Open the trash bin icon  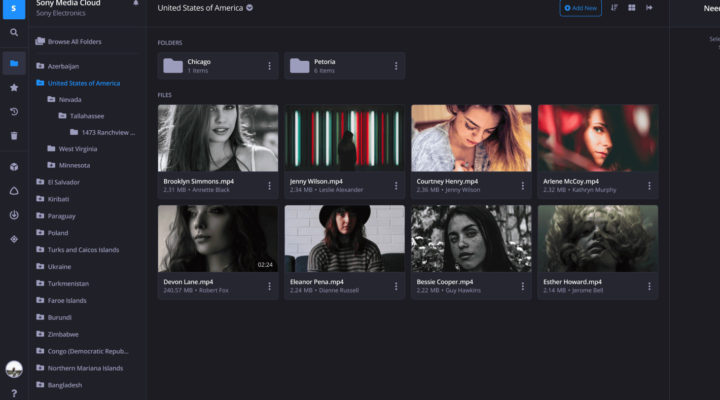point(14,135)
